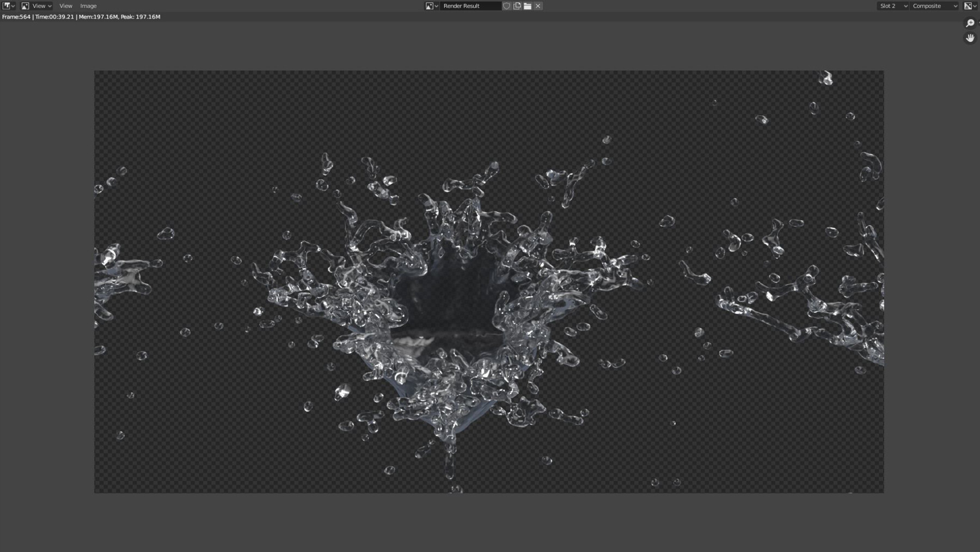Click the Render Result name field

coord(471,5)
